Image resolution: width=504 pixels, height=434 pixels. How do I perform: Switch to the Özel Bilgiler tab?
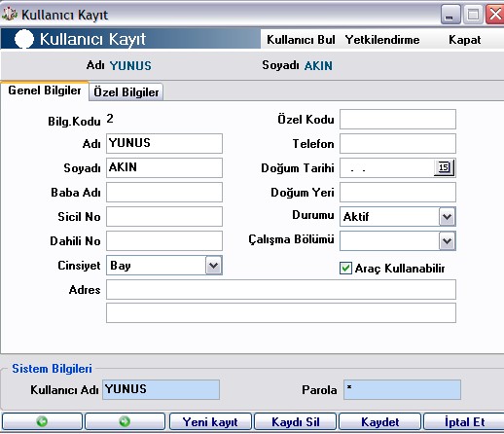(126, 92)
